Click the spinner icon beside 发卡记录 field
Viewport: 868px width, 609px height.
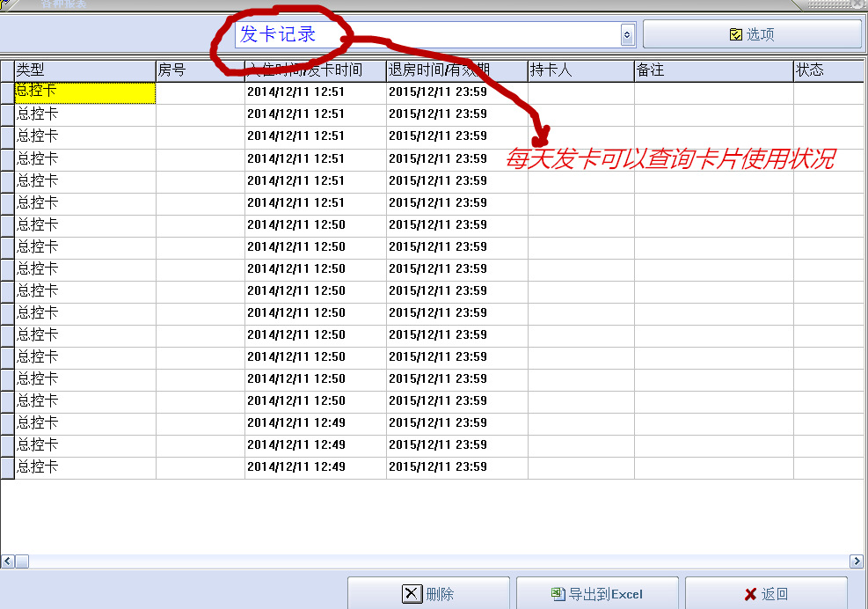point(626,33)
